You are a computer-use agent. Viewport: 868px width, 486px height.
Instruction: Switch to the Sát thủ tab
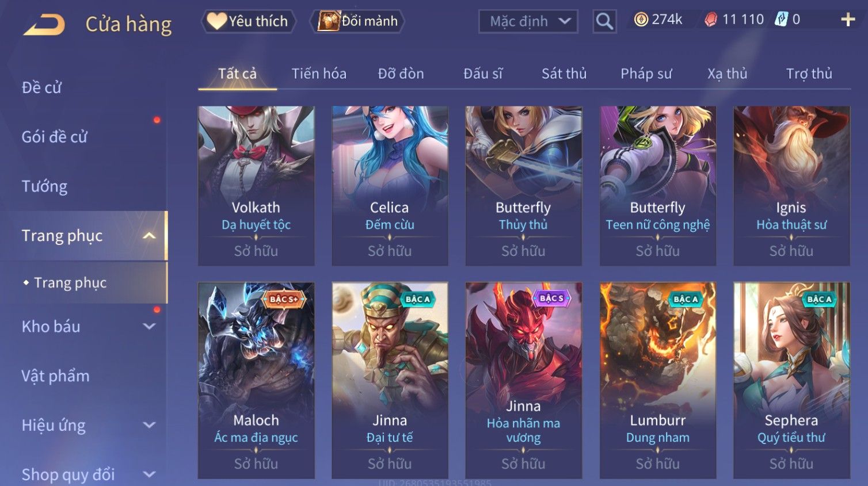[564, 74]
